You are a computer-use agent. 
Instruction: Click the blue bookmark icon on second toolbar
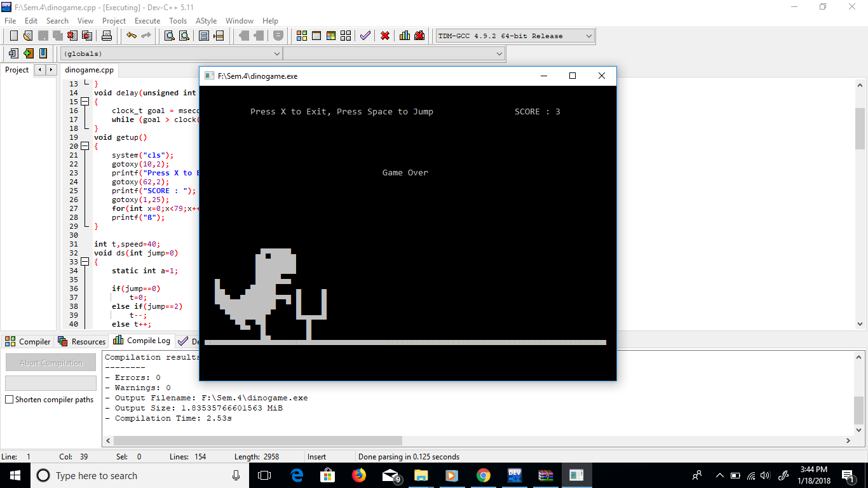click(43, 53)
